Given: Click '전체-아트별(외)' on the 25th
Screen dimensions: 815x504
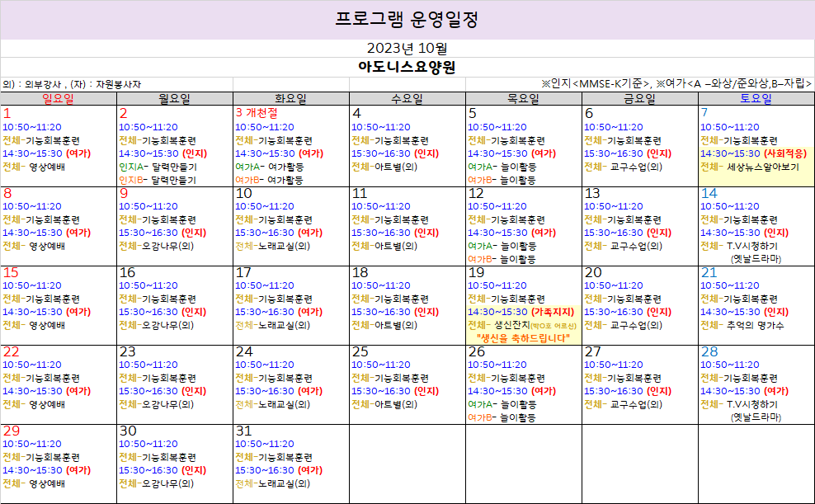Looking at the screenshot, I should [384, 405].
